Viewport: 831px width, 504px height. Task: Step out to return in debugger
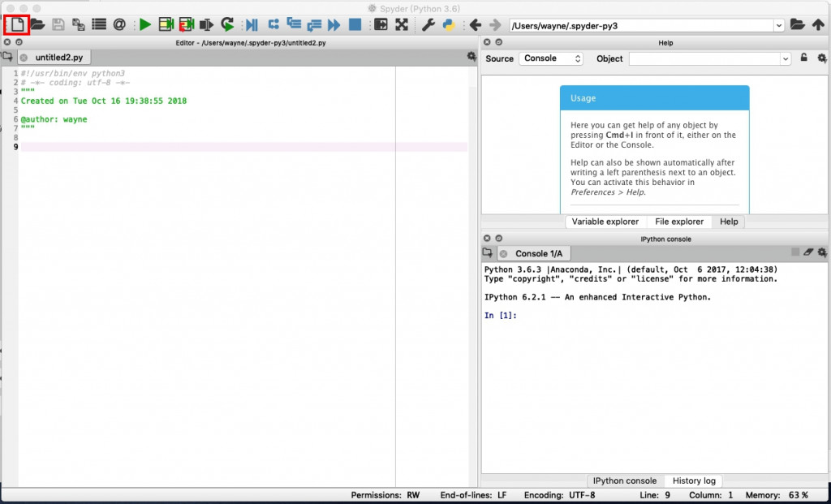[314, 24]
